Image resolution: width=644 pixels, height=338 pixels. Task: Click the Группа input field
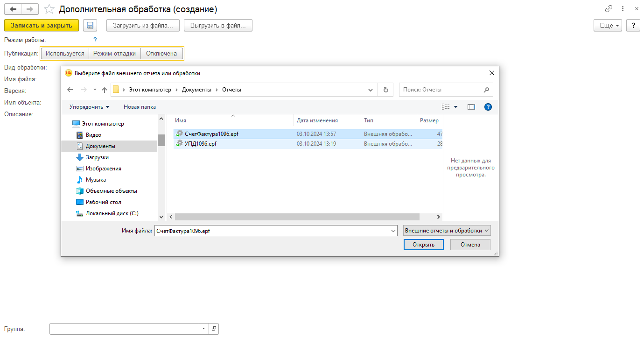[x=125, y=329]
